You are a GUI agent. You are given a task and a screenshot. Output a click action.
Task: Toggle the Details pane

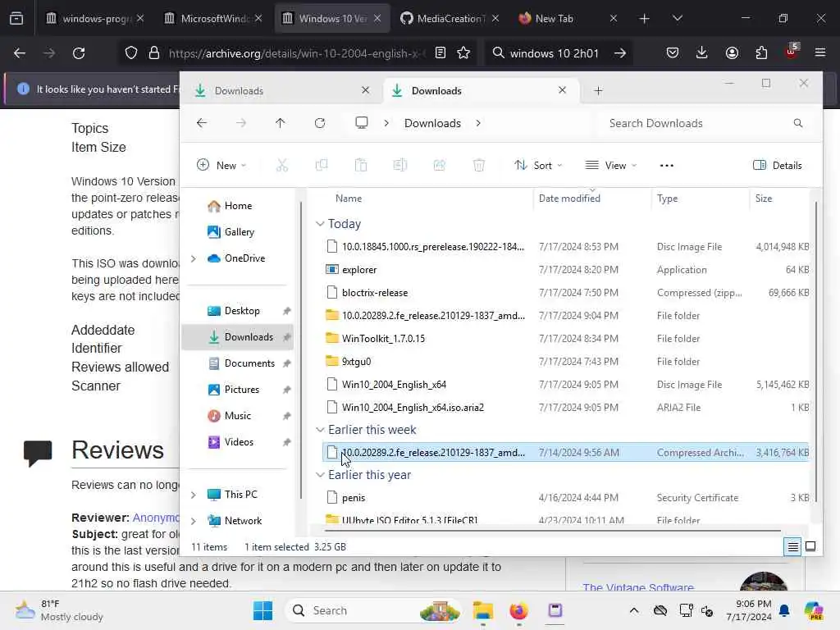click(778, 166)
